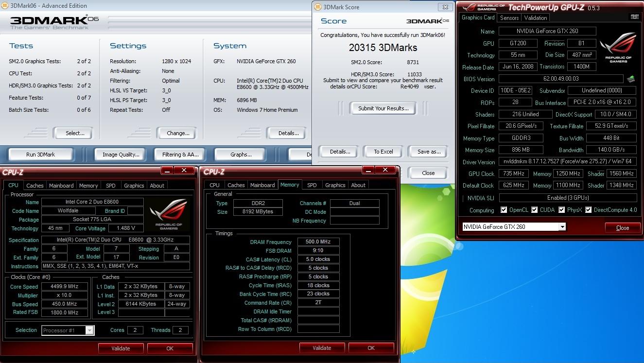The width and height of the screenshot is (644, 363).
Task: Click the BIOS save chip icon in GPU-Z
Action: (630, 79)
